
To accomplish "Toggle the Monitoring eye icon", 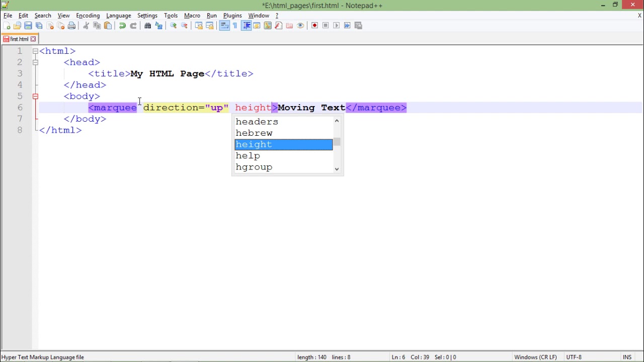I will [x=300, y=26].
